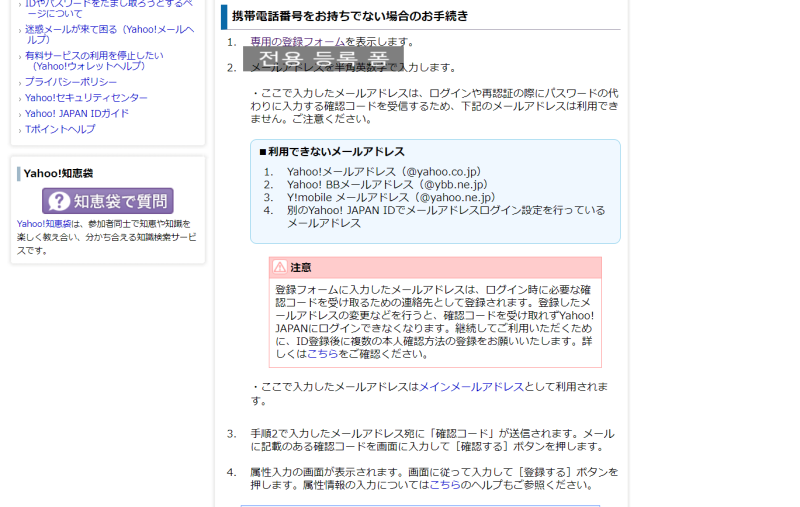Open the Yahoo!知恵袋 link in sidebar description
Image resolution: width=800 pixels, height=507 pixels.
click(44, 224)
